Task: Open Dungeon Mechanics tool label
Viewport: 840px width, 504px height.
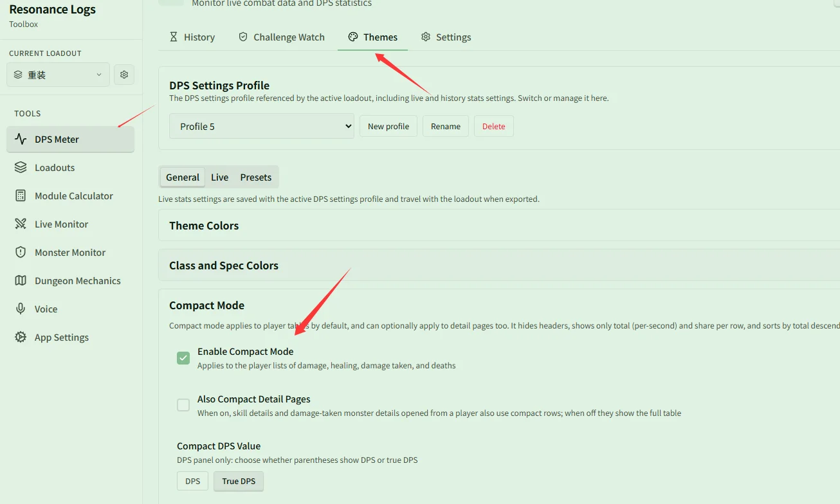Action: [78, 280]
